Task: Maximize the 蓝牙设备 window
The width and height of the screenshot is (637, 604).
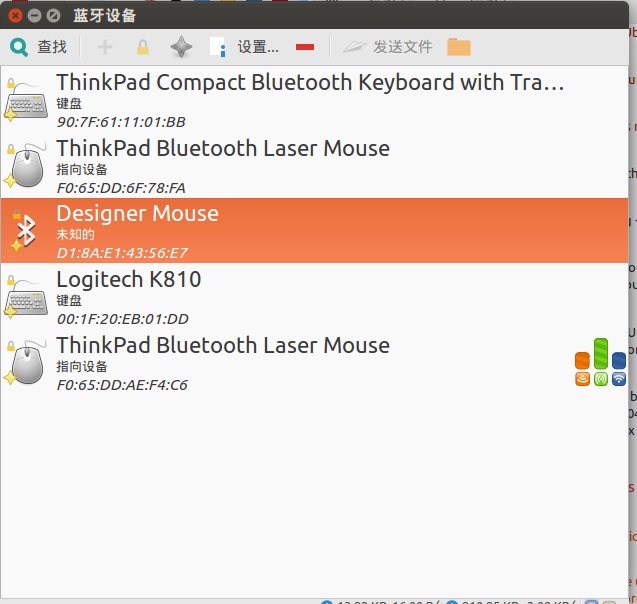Action: coord(53,16)
